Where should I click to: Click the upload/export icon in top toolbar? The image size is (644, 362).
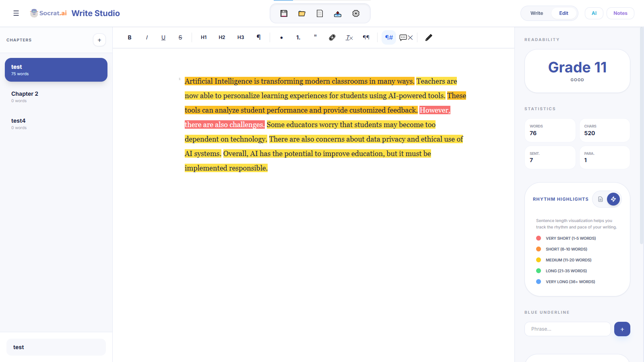pyautogui.click(x=338, y=13)
